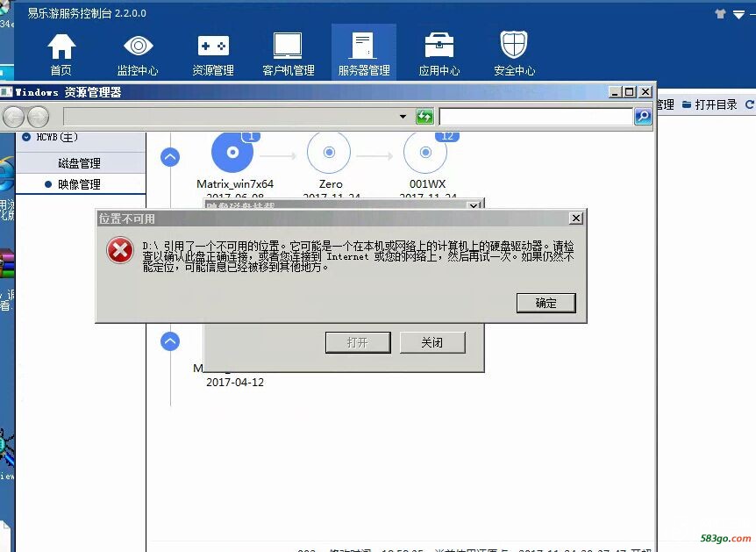Collapse the lower image chain chevron

[170, 341]
